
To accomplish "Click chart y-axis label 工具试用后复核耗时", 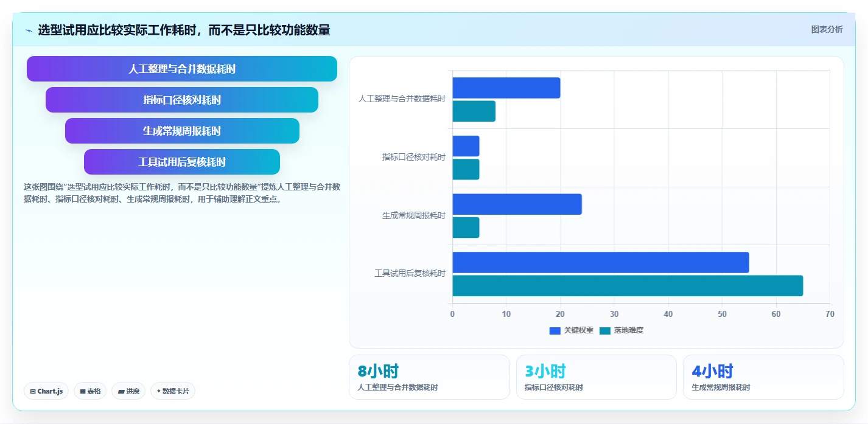I will coord(410,274).
